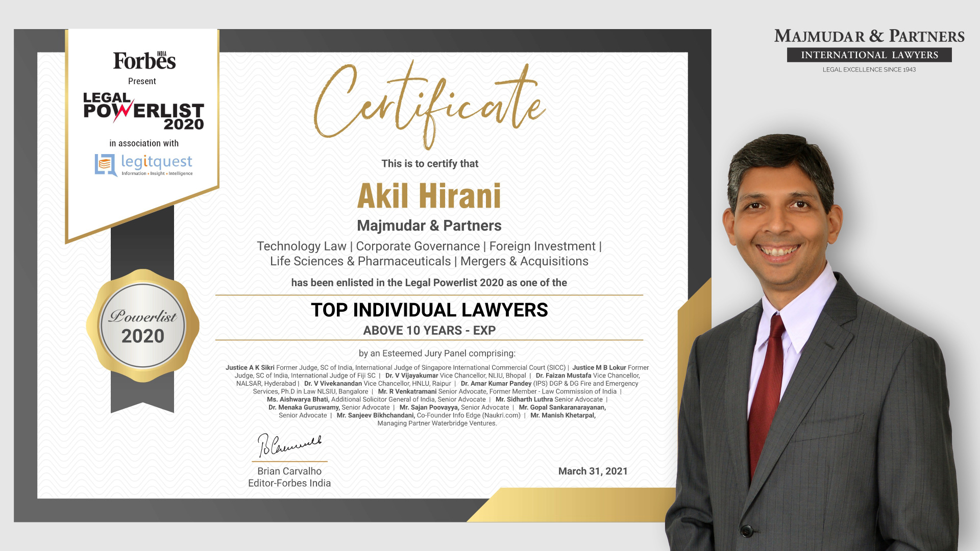
Task: Click Brian Carvalho's signature
Action: [289, 445]
